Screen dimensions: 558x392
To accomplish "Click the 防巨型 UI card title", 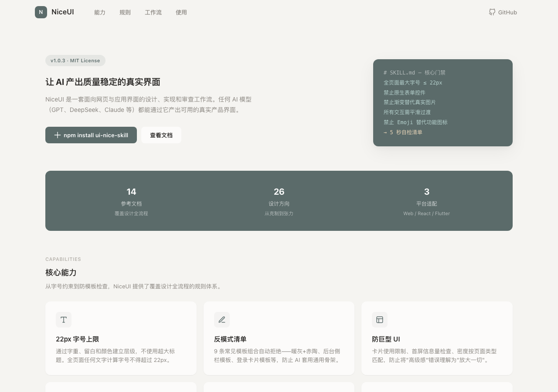I will 386,339.
